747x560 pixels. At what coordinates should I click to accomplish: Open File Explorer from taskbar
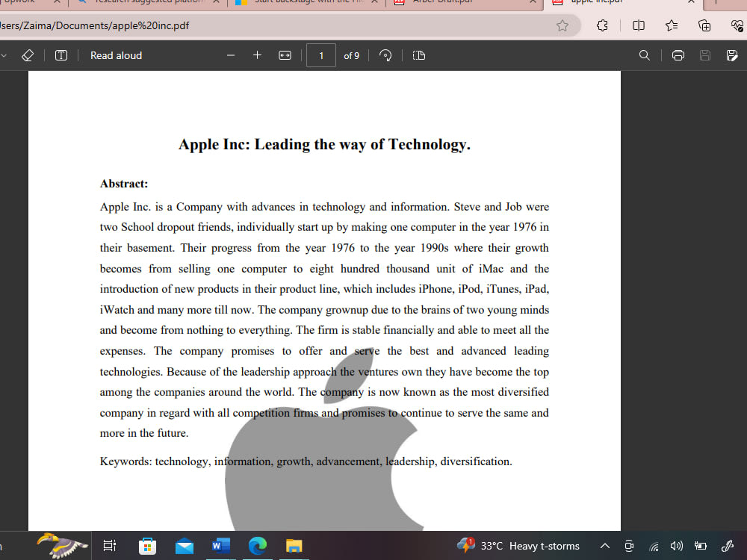click(x=294, y=546)
